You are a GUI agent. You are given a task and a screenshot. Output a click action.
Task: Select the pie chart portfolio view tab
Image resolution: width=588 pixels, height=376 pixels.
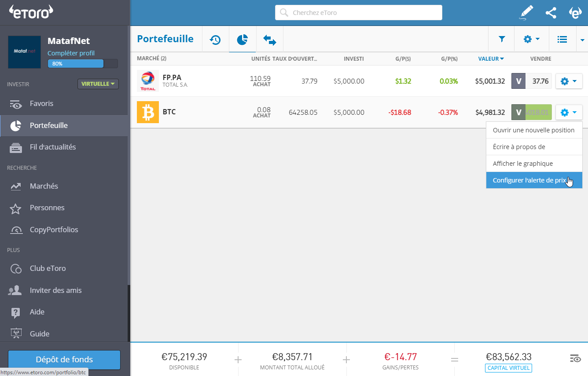click(x=242, y=40)
